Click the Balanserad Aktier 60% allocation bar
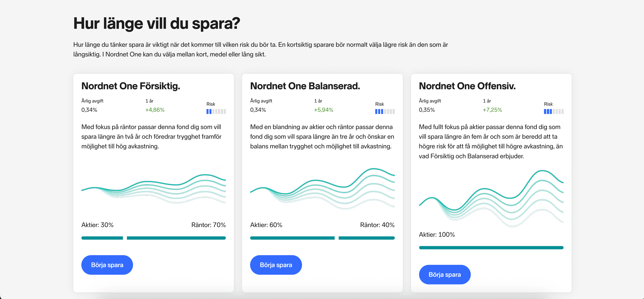Screen dimensions: 644x299 (292, 238)
